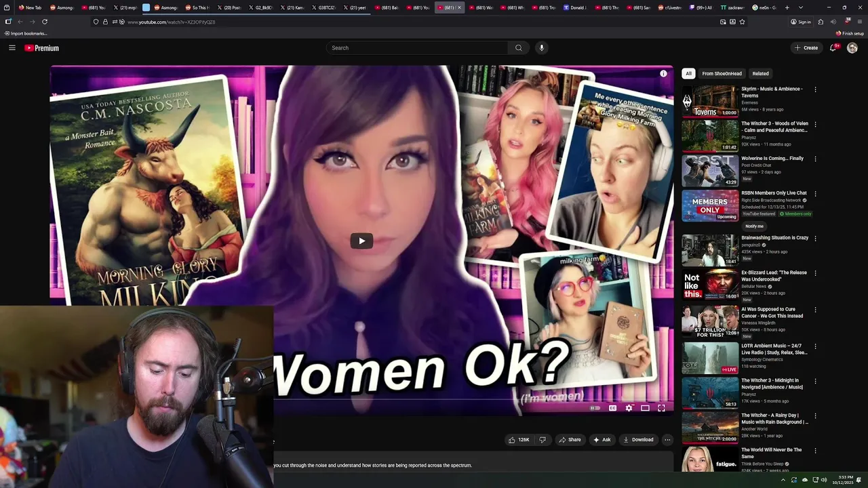Reload the page in browser toolbar
868x488 pixels.
45,22
